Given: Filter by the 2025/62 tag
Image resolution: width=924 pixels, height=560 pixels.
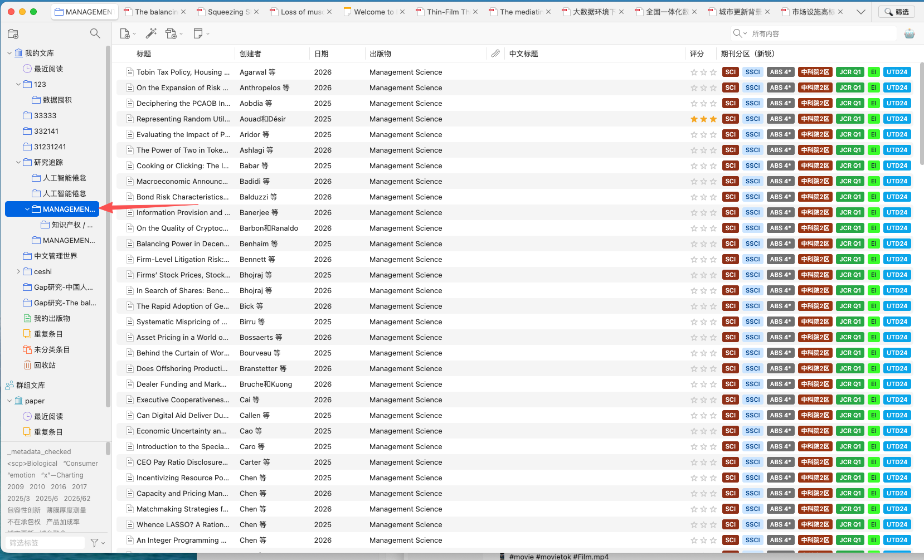Looking at the screenshot, I should point(77,499).
